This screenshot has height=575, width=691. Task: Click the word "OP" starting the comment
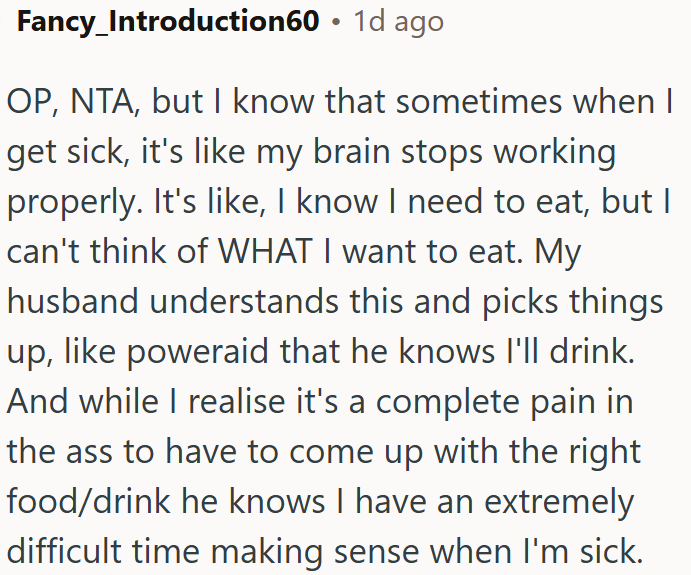[x=31, y=102]
